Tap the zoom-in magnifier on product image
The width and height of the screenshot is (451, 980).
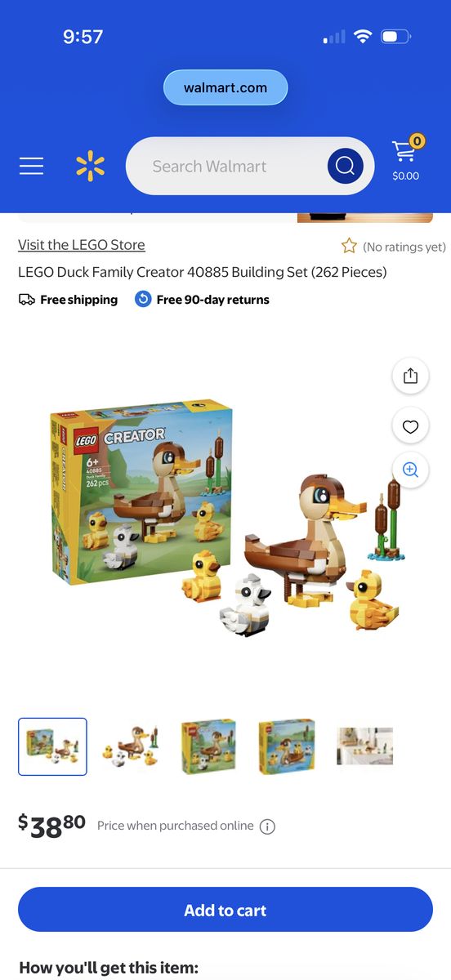[x=410, y=470]
